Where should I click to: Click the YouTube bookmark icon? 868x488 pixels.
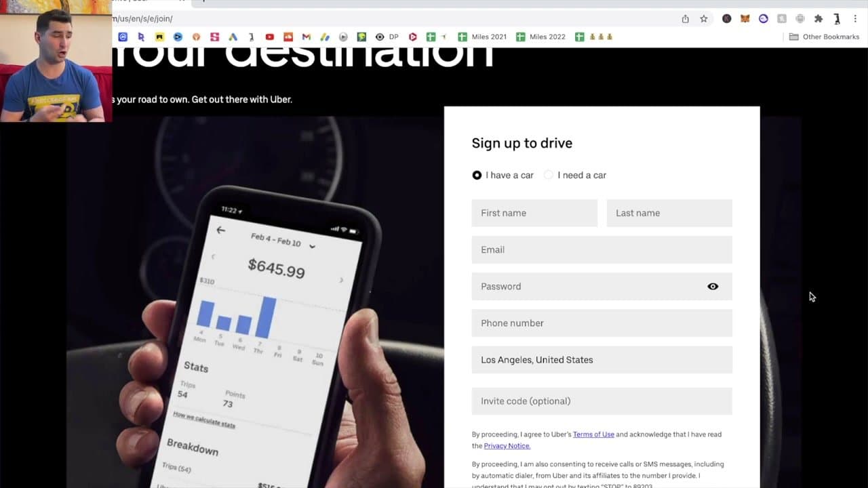[x=269, y=37]
